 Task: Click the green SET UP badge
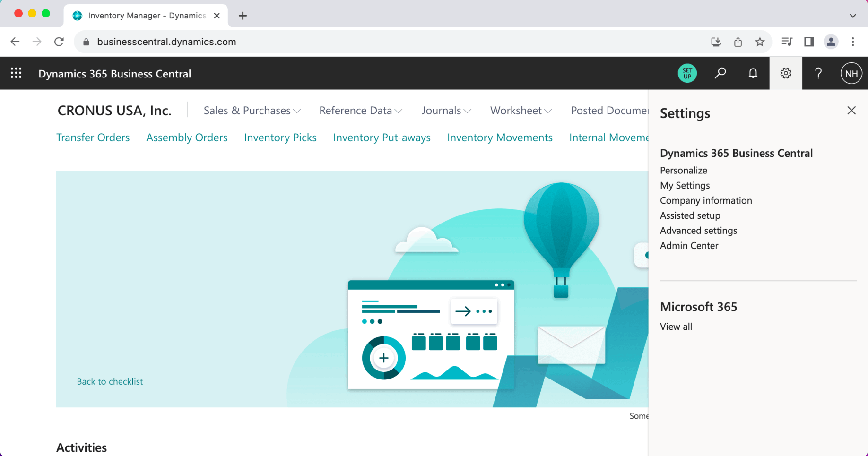pos(687,73)
